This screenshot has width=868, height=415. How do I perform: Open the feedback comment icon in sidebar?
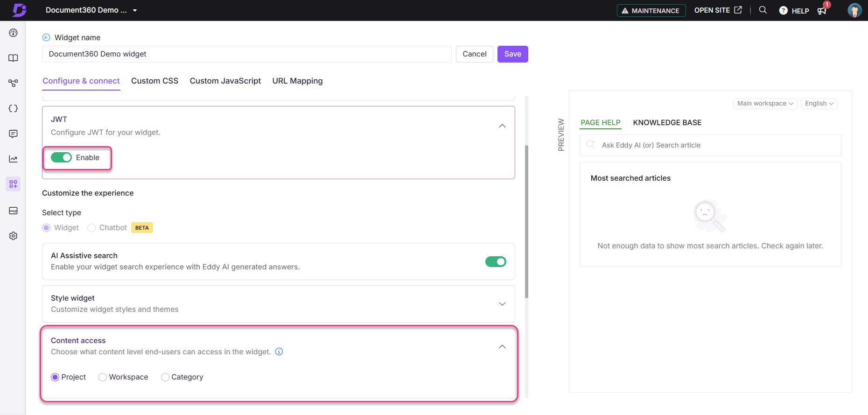pyautogui.click(x=13, y=134)
